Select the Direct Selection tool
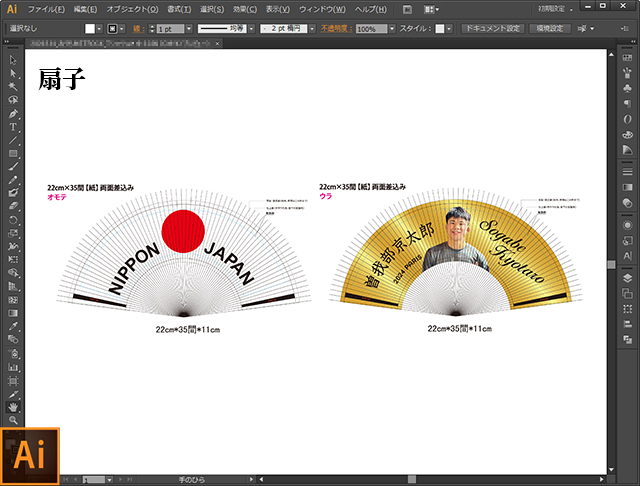This screenshot has width=640, height=486. 13,73
